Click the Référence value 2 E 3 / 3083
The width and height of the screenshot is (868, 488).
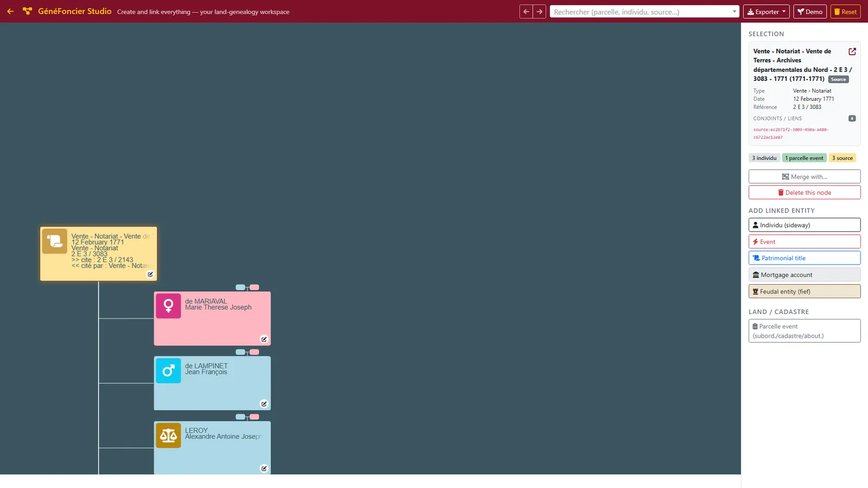click(x=807, y=107)
